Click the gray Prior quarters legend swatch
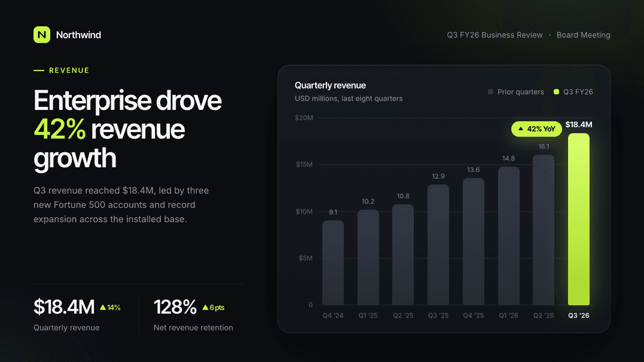This screenshot has width=644, height=362. tap(490, 92)
